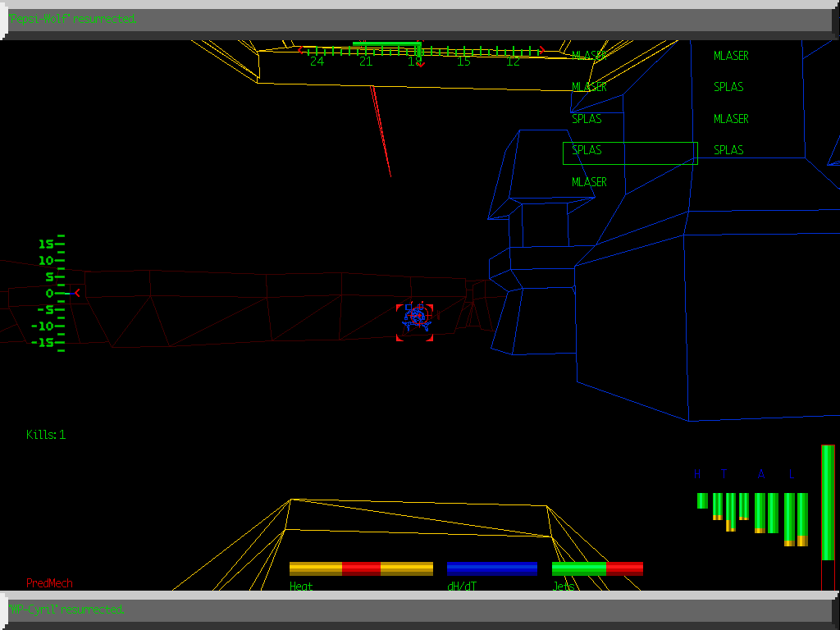The height and width of the screenshot is (630, 840).
Task: Click the A arms armor label
Action: tap(761, 474)
